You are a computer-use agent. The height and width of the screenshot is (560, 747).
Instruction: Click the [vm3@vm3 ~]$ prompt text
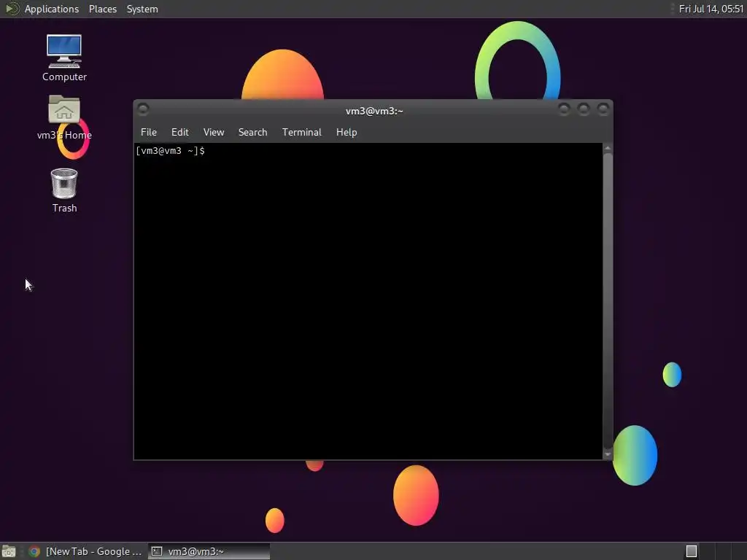(170, 151)
